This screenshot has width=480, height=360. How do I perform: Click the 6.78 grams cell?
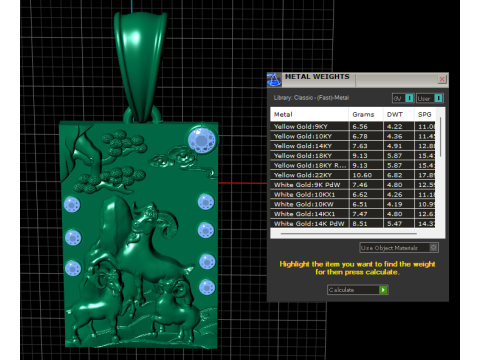point(366,136)
